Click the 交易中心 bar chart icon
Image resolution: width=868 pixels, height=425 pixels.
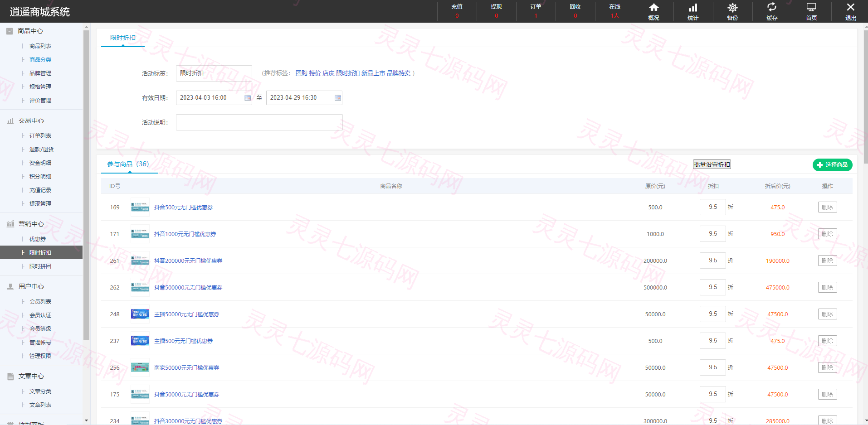pos(10,121)
